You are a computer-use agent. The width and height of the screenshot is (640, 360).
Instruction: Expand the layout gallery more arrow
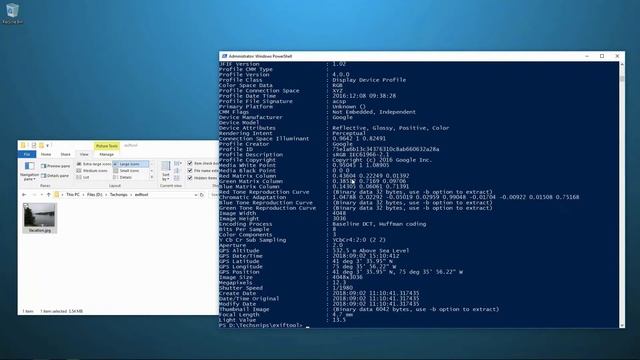(152, 178)
